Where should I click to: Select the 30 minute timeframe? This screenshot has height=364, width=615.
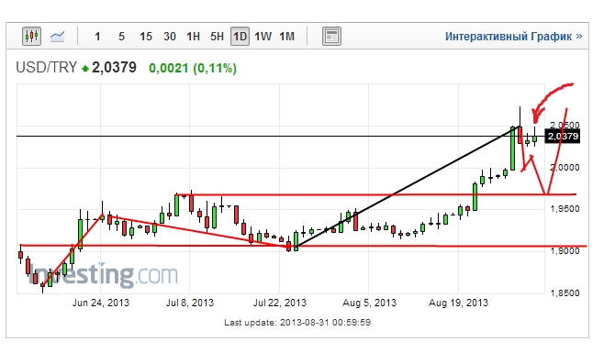pos(170,37)
